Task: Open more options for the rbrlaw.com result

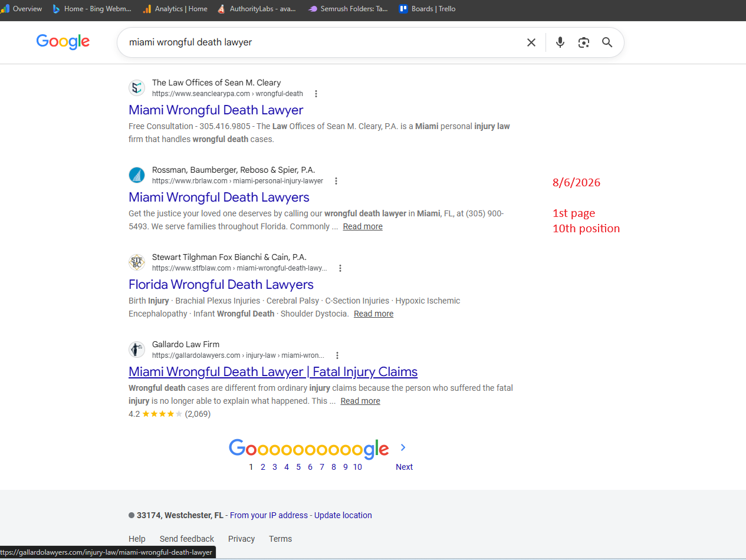Action: [336, 181]
